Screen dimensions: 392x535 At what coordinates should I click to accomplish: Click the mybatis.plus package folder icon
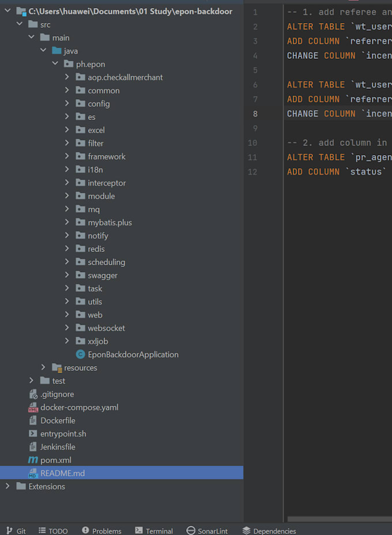[x=80, y=222]
